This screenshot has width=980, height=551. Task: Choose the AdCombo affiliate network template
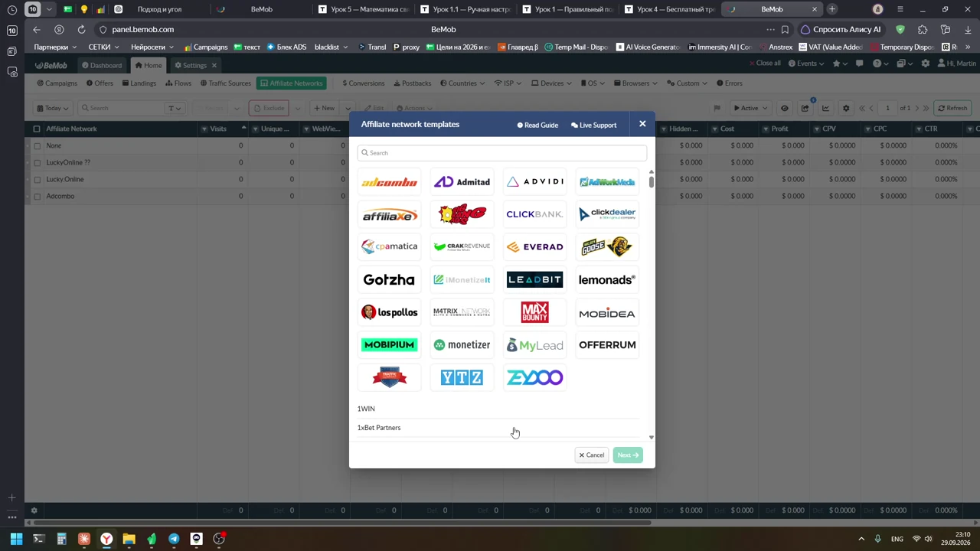[390, 182]
